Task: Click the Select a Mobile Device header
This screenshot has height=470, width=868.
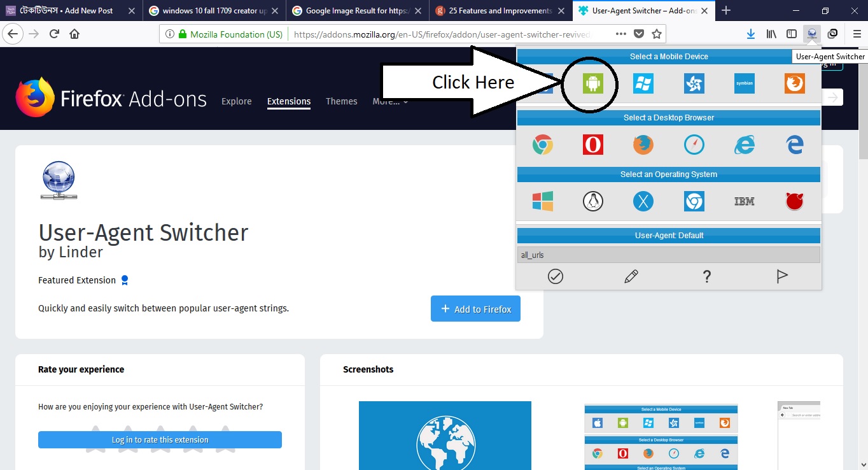Action: [x=669, y=57]
